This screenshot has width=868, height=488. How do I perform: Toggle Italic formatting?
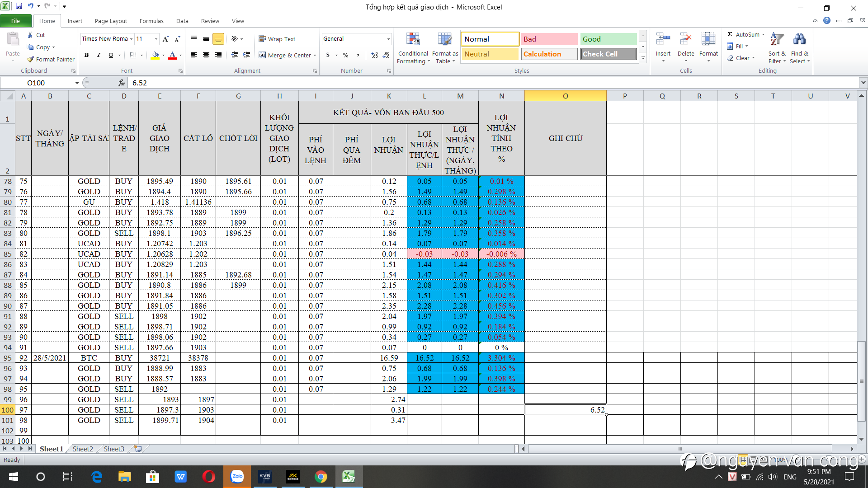[99, 55]
